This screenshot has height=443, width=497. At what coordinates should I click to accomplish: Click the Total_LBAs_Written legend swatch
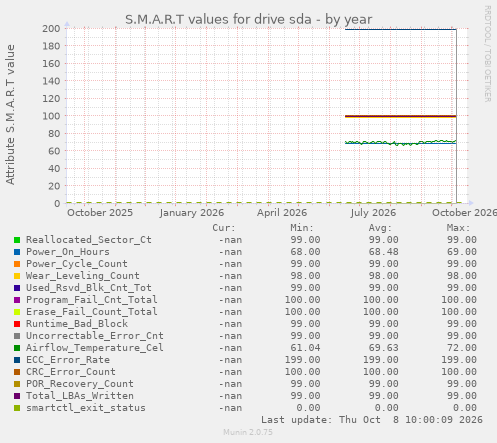point(17,396)
